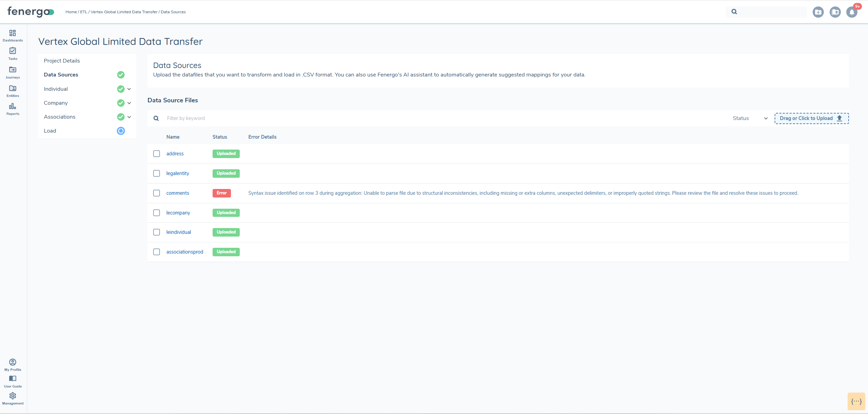This screenshot has height=414, width=868.
Task: Click the curly braces widget icon
Action: coord(856,401)
